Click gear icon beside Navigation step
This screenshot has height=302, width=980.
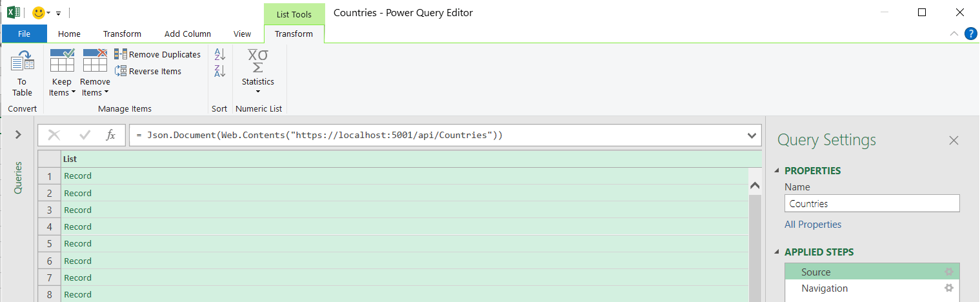pos(949,288)
